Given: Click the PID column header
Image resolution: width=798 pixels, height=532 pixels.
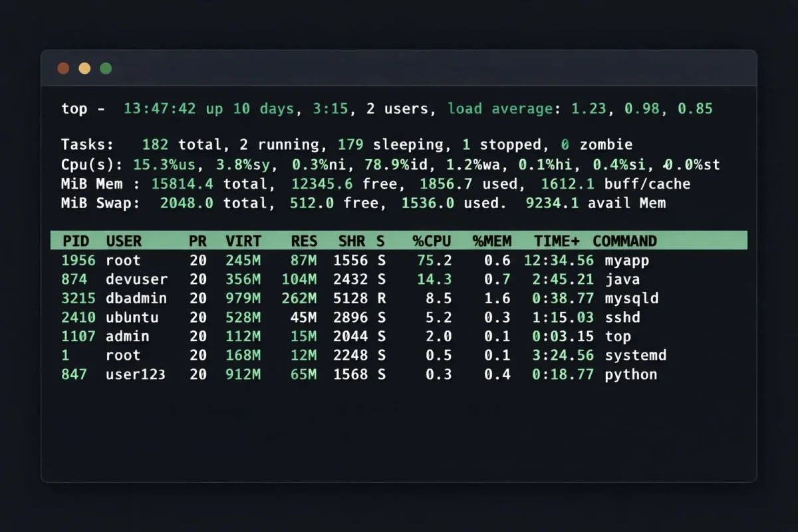Looking at the screenshot, I should [76, 241].
